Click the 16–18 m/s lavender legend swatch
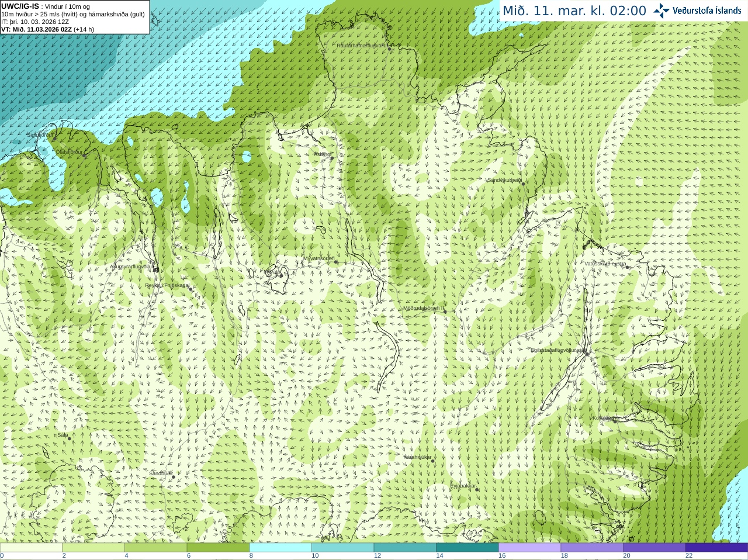This screenshot has height=560, width=748. [x=529, y=548]
